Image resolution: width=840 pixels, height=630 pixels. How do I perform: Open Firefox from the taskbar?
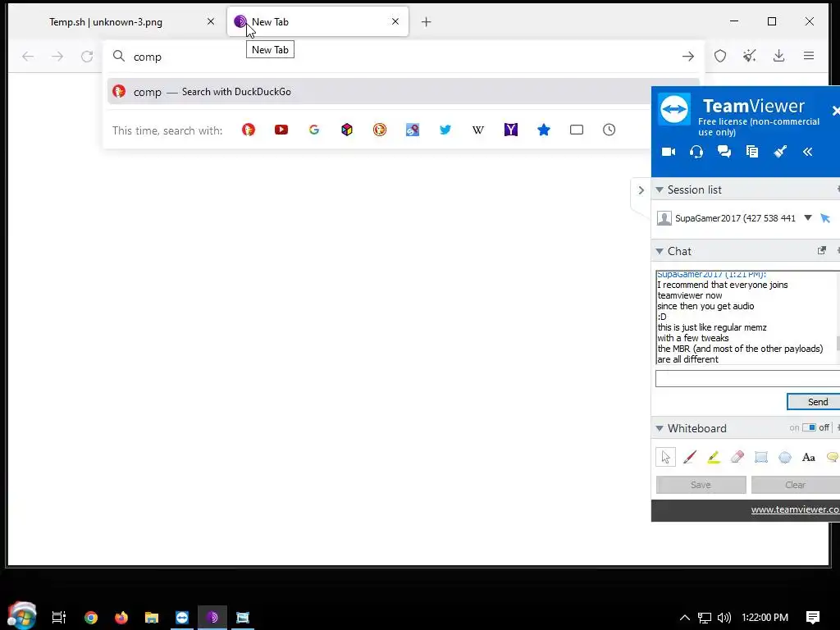(x=121, y=618)
